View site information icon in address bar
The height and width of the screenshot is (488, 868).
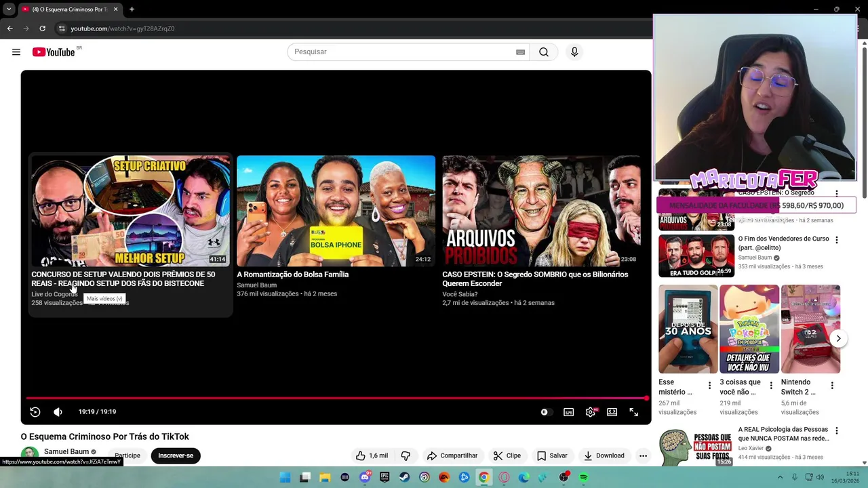click(x=62, y=28)
